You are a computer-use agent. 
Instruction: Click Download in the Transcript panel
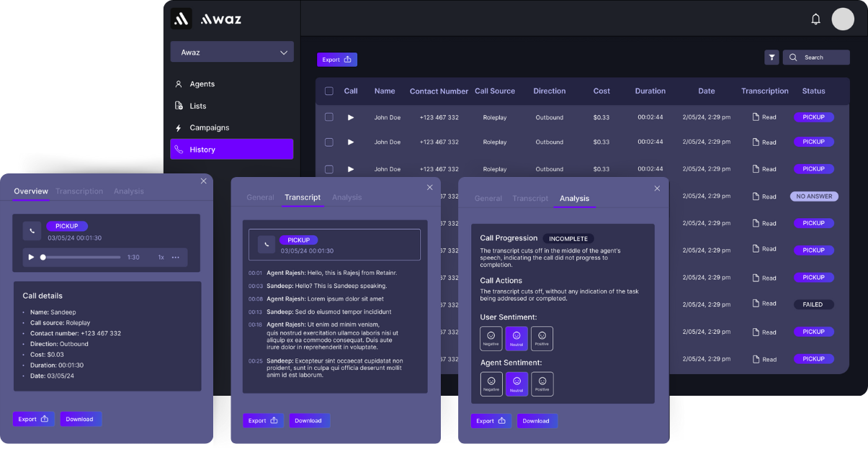(308, 421)
